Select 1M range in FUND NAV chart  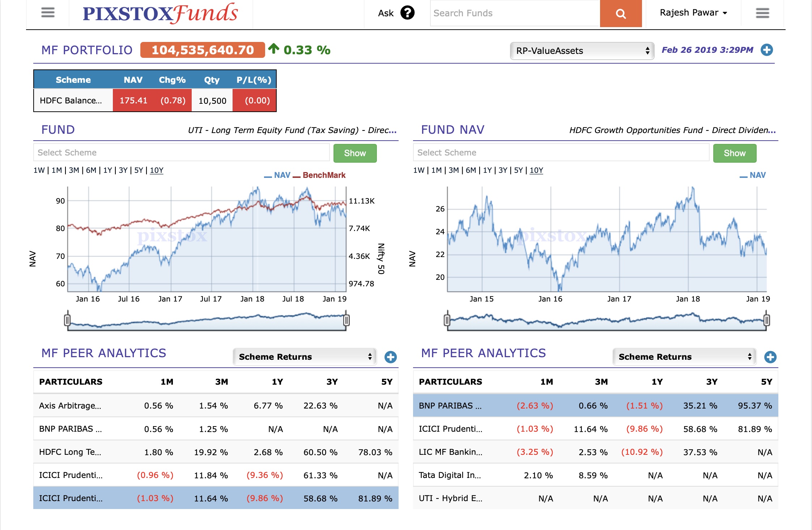click(437, 170)
